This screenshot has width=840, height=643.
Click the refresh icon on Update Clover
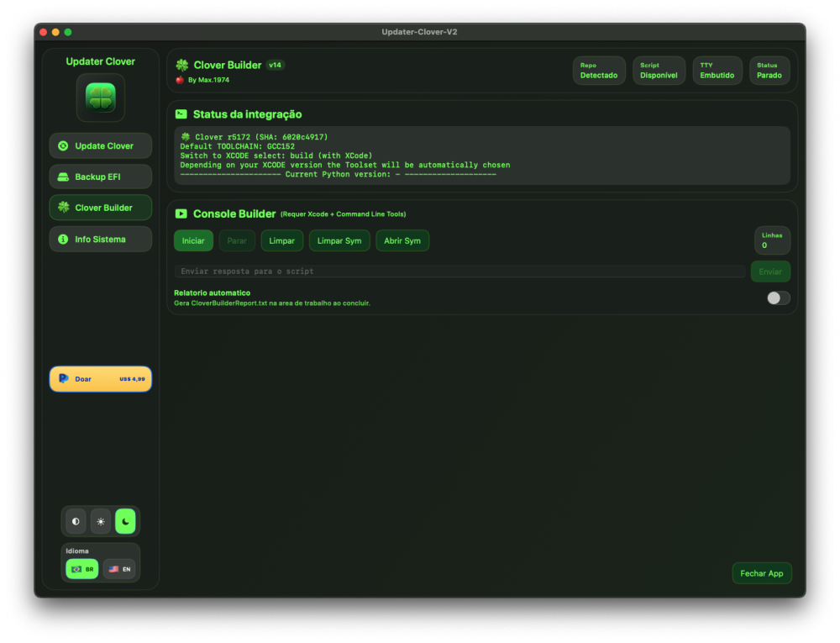coord(63,145)
